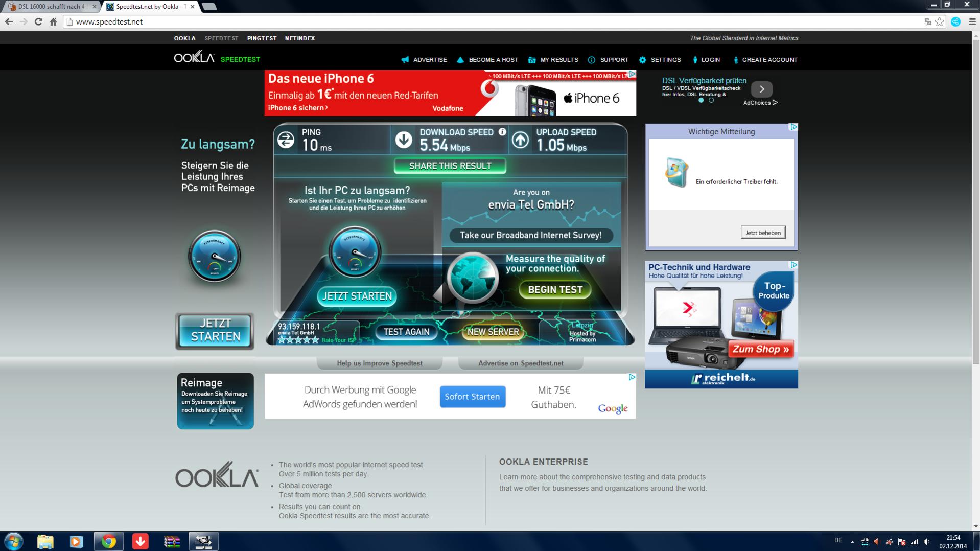Click Advertise on Speedtest.net
The height and width of the screenshot is (551, 980).
[x=521, y=363]
